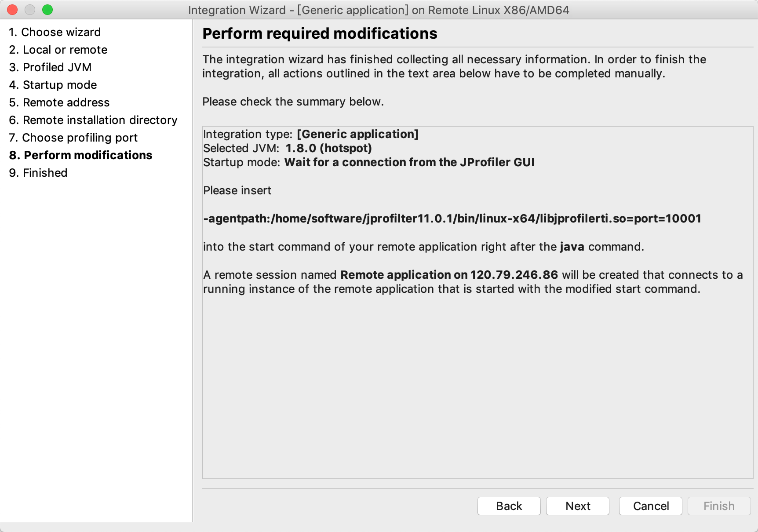The width and height of the screenshot is (758, 532).
Task: Cancel the integration wizard
Action: pyautogui.click(x=651, y=506)
